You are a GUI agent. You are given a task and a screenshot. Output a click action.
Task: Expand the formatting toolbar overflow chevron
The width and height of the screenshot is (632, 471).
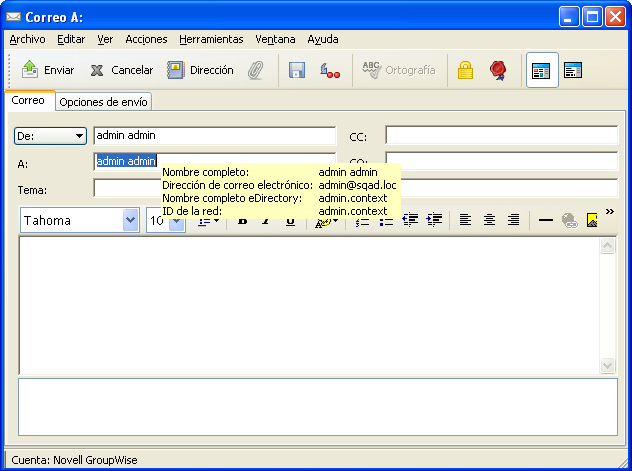(x=610, y=212)
